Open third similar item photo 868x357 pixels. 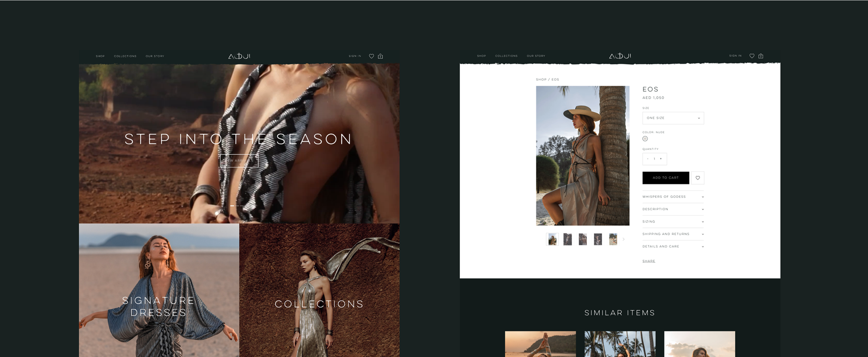pos(700,344)
